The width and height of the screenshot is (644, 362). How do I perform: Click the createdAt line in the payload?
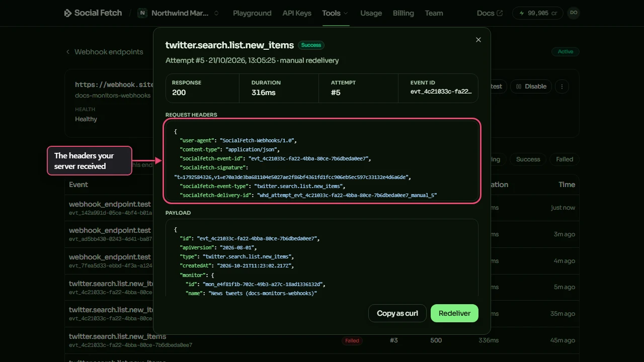[236, 265]
